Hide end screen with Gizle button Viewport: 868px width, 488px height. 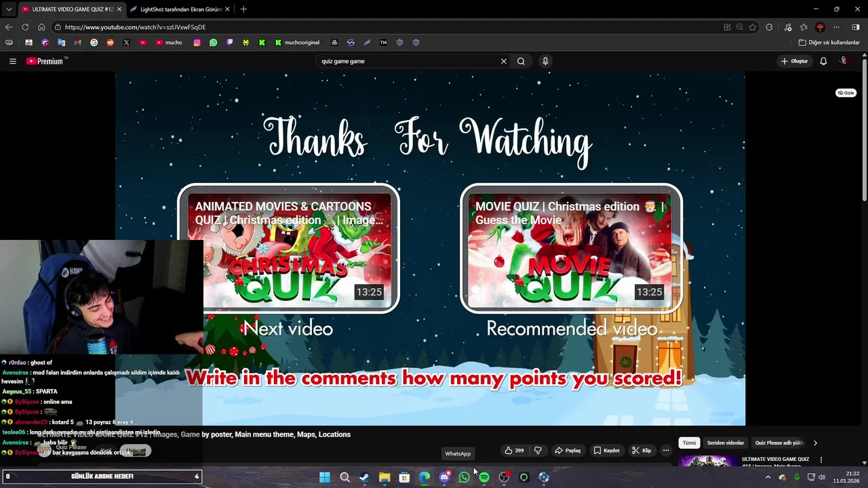click(846, 93)
